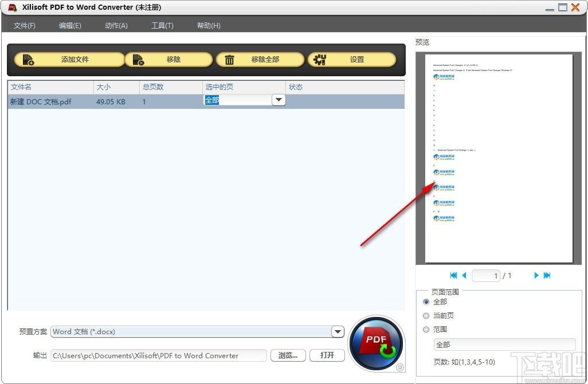Screen dimensions: 588x384
Task: Click the add file document icon
Action: coord(29,60)
